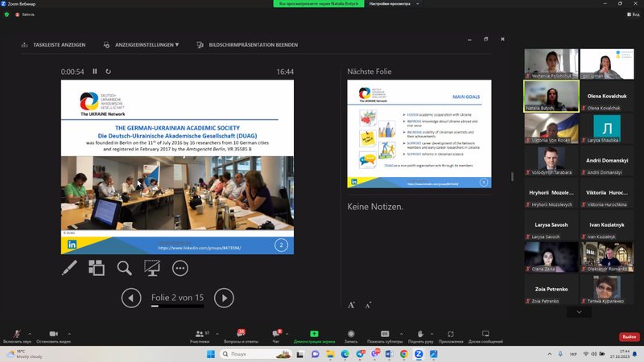Open the weather widget Mostly cloudy
644x362 pixels.
coord(25,354)
